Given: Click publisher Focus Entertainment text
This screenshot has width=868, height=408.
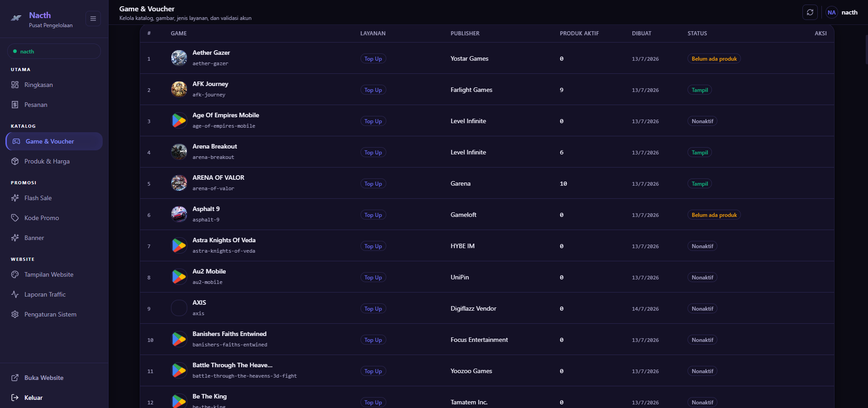Looking at the screenshot, I should (x=479, y=340).
